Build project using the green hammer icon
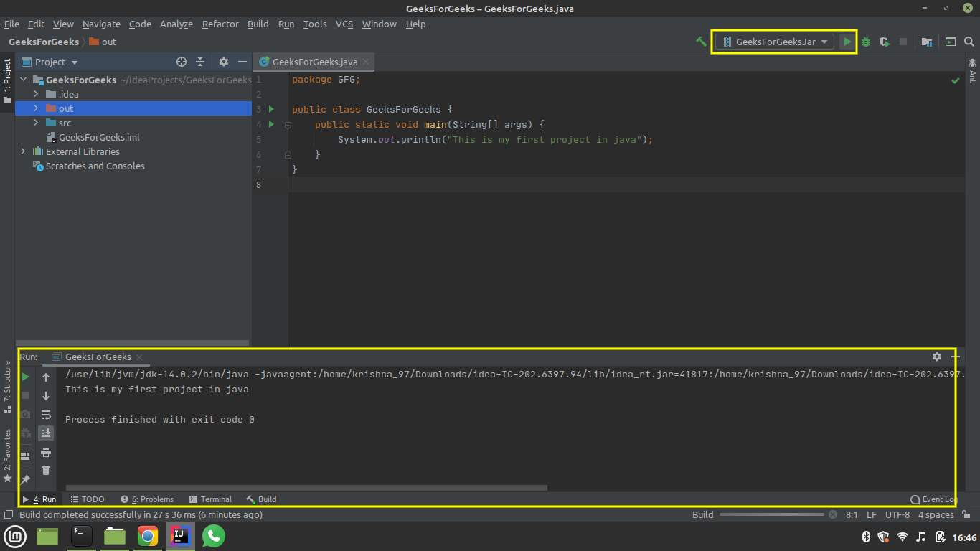Screen dimensions: 980x551 click(701, 42)
